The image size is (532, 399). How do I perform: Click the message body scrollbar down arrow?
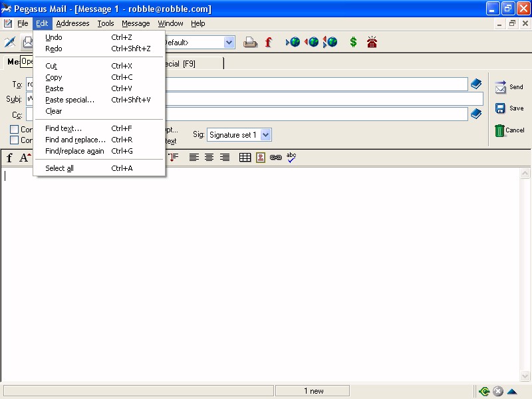click(x=525, y=376)
